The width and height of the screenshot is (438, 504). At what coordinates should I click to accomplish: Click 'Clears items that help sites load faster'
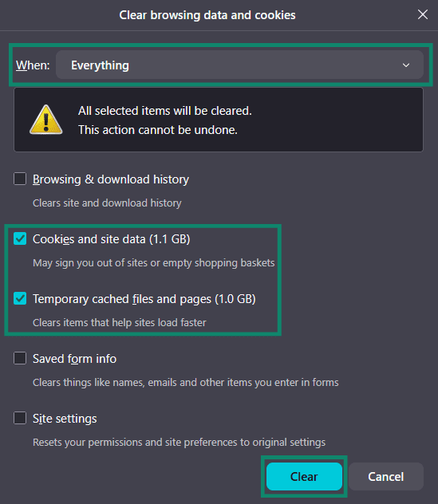[x=120, y=323]
